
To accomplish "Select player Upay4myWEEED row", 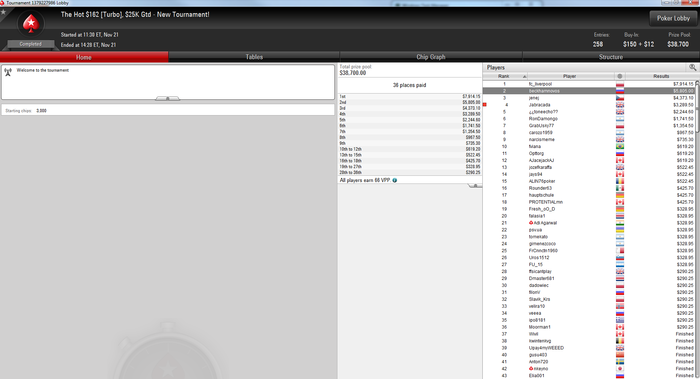I will click(589, 348).
